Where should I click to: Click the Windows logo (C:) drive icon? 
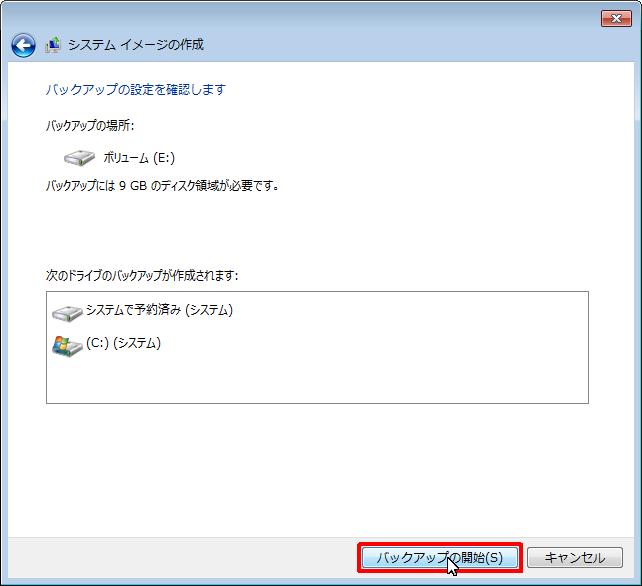pos(67,345)
